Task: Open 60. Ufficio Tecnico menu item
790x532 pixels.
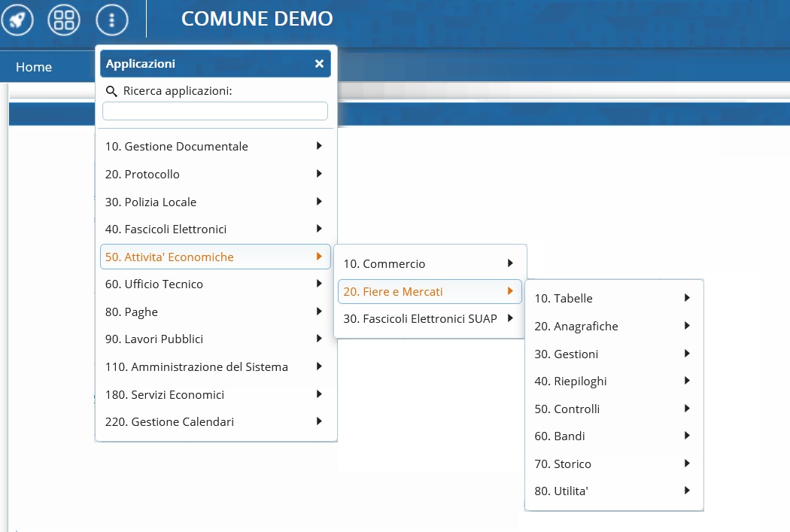Action: (x=154, y=284)
